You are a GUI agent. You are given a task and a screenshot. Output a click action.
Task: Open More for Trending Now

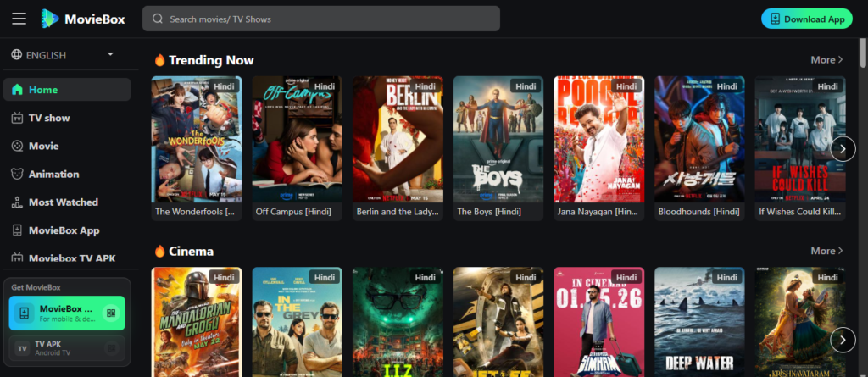coord(827,60)
